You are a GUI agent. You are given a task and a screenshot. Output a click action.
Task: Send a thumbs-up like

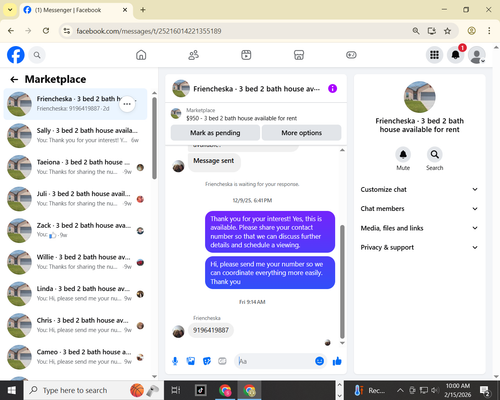point(337,361)
